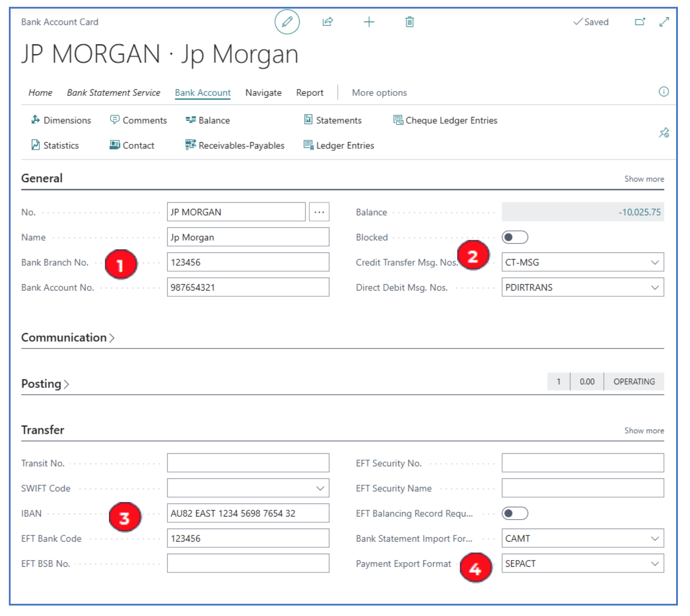
Task: Open the Payment Export Format dropdown
Action: (655, 564)
